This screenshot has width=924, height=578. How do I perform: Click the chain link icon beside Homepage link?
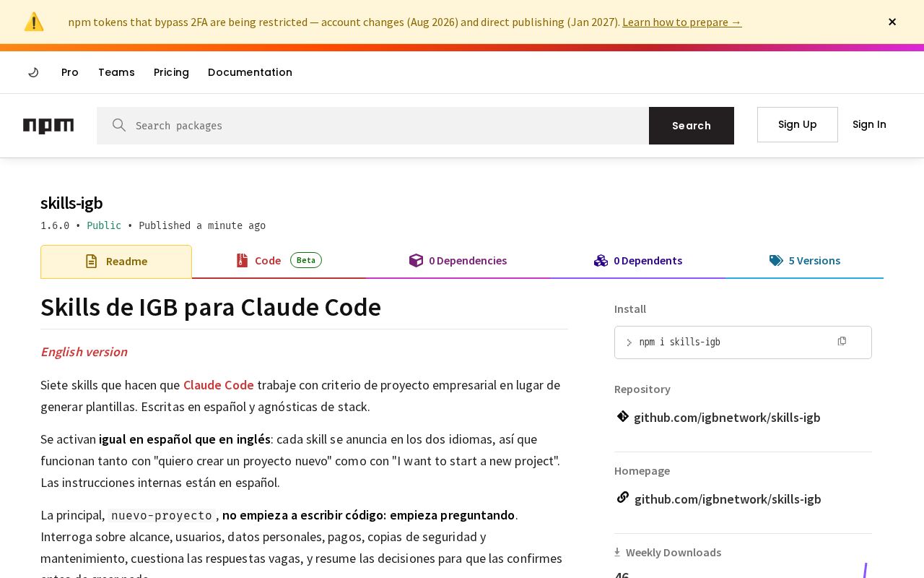(x=622, y=498)
